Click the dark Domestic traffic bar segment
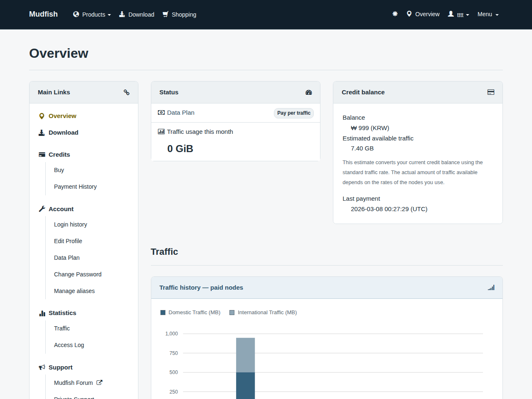This screenshot has height=399, width=532. pos(246,386)
